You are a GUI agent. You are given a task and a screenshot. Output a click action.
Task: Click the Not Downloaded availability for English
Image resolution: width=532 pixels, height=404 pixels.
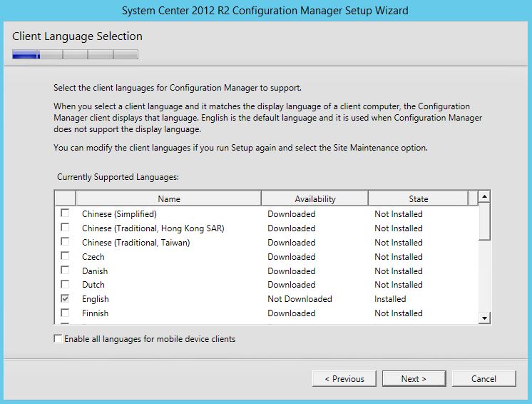click(300, 299)
